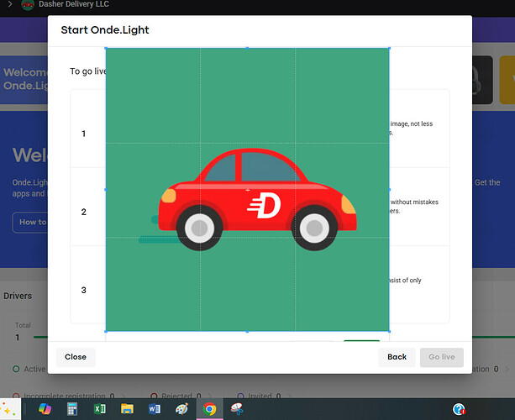Click step number 2 in the list
Viewport: 515px width, 420px height.
(x=84, y=212)
